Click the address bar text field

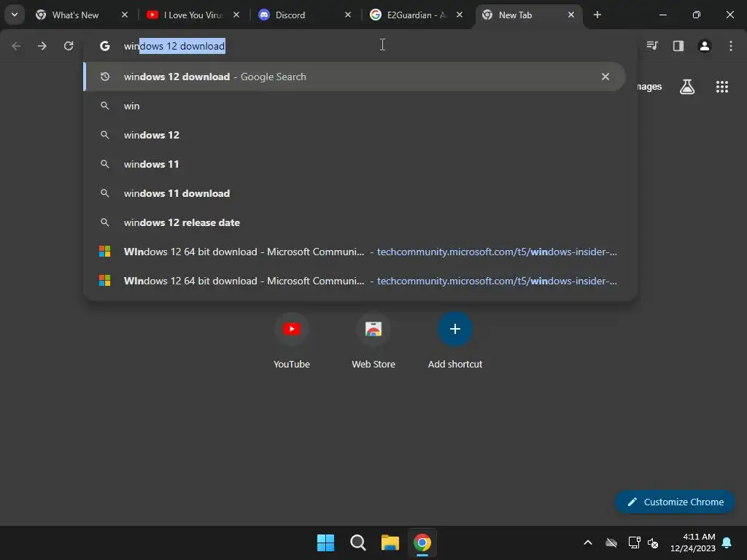coord(362,46)
